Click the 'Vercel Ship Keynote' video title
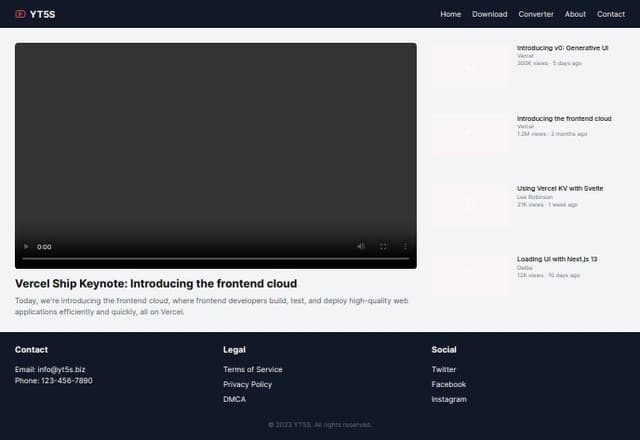 156,283
